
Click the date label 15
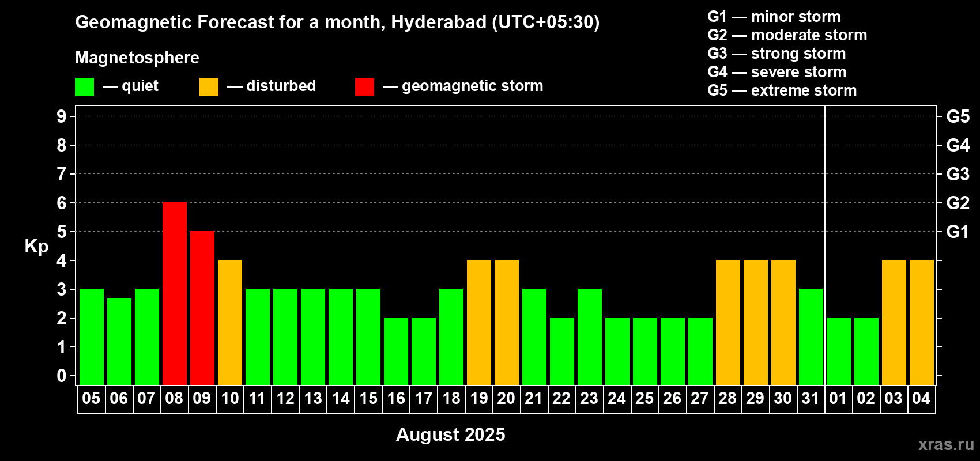tap(368, 398)
